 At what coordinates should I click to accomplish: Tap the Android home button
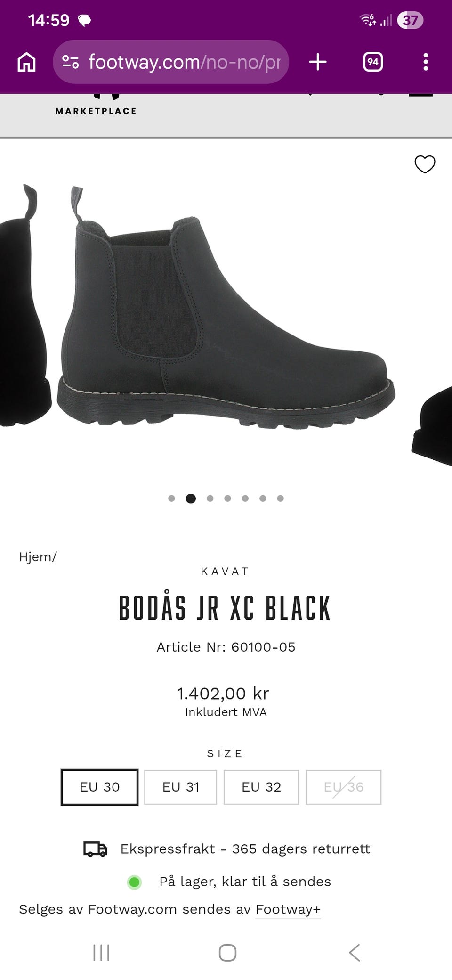tap(227, 952)
